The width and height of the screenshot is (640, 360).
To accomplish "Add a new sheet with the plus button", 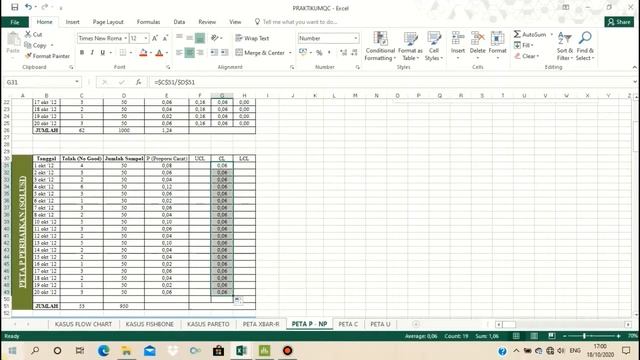I will pos(416,324).
